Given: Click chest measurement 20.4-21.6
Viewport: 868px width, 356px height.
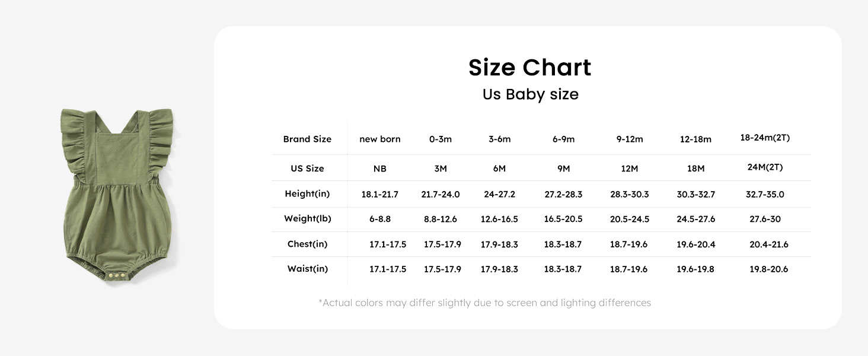Looking at the screenshot, I should pyautogui.click(x=769, y=244).
